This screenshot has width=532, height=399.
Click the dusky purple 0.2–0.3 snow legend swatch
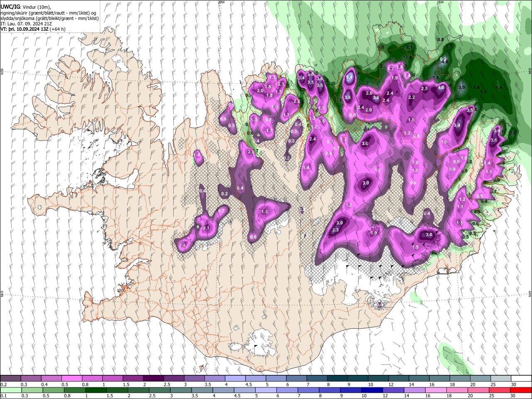tap(11, 378)
